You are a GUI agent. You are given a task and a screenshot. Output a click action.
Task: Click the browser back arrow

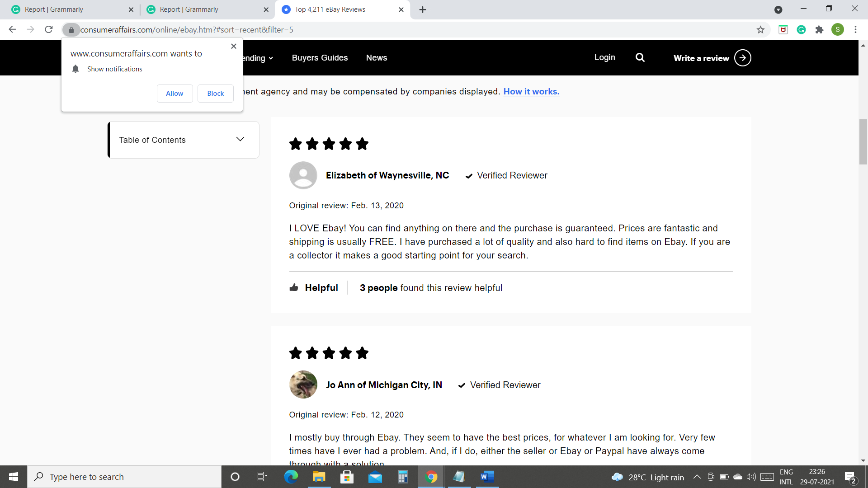(x=12, y=29)
